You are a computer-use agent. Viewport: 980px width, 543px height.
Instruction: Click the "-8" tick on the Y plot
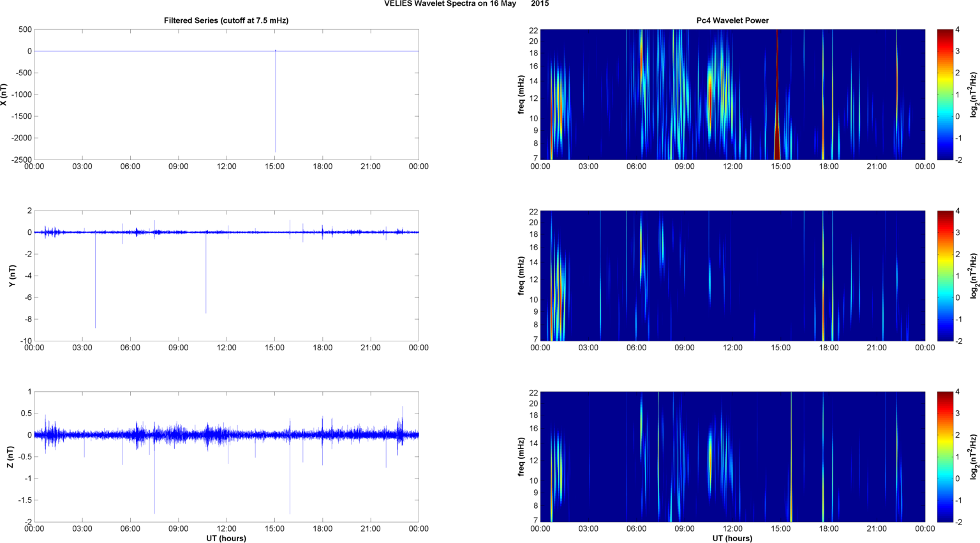click(27, 319)
